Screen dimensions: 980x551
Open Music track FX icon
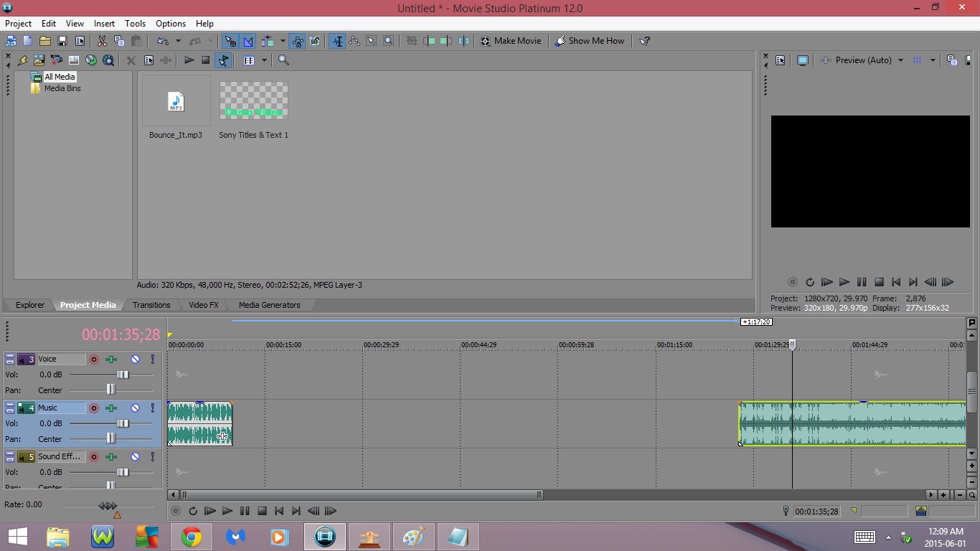111,408
